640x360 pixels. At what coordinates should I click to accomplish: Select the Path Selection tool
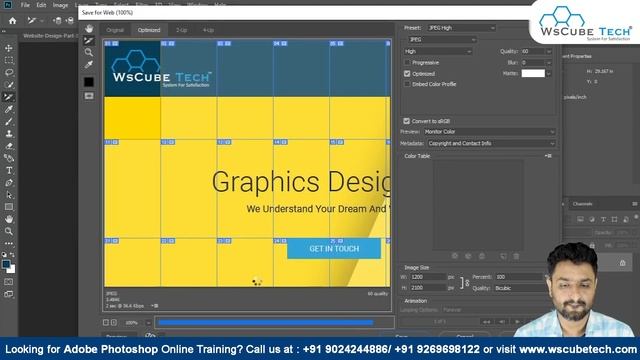(x=9, y=195)
